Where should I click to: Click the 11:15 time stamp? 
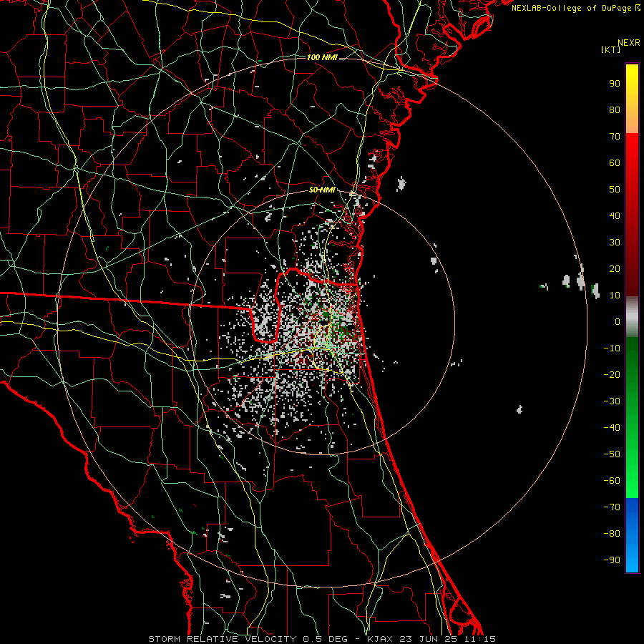pos(480,639)
